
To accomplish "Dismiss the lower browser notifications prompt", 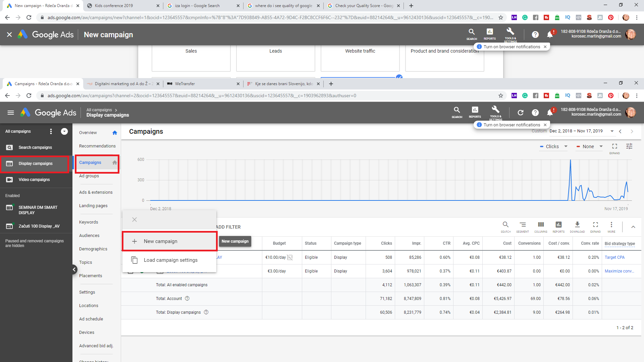I will pyautogui.click(x=545, y=125).
